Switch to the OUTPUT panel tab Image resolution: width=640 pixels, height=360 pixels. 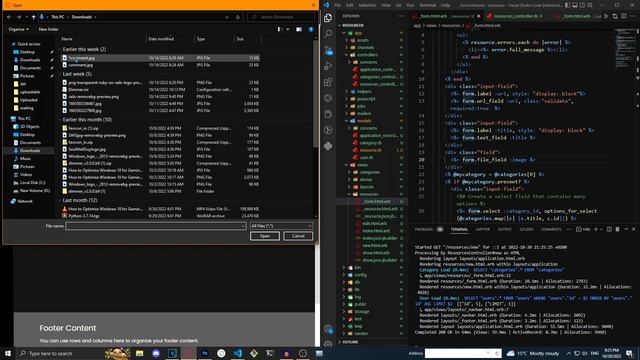click(x=504, y=229)
